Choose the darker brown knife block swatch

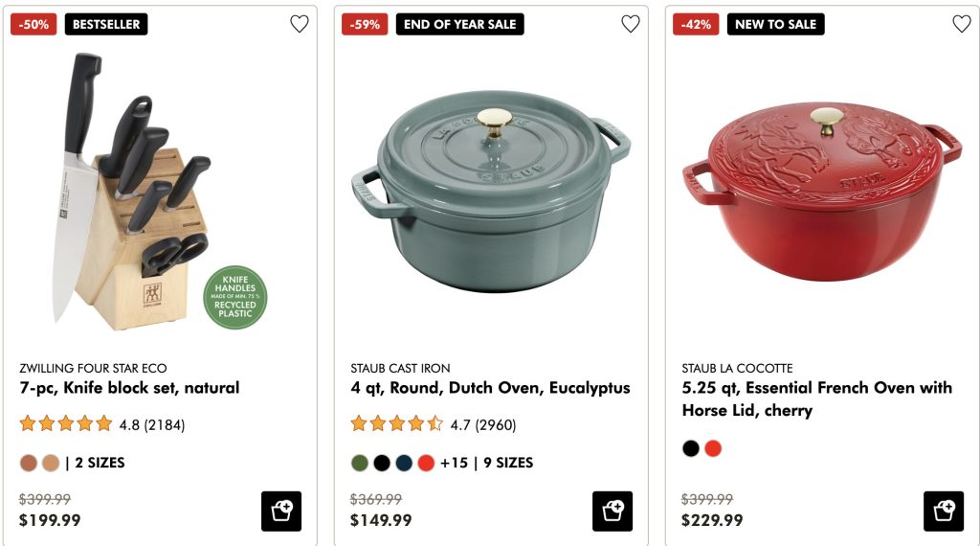coord(29,463)
